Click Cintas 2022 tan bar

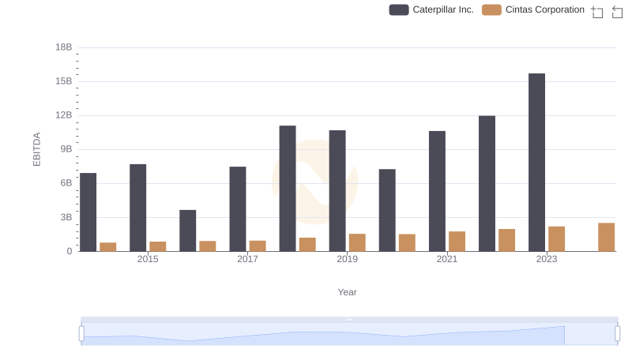(506, 240)
